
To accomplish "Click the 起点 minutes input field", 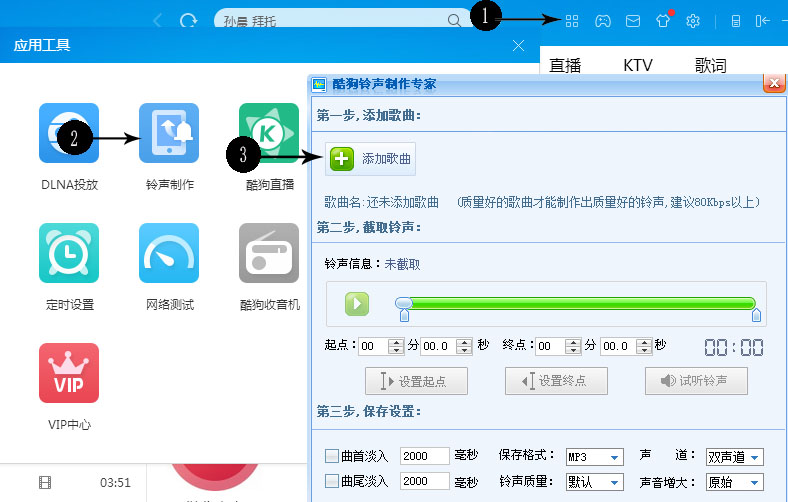I will pos(374,346).
